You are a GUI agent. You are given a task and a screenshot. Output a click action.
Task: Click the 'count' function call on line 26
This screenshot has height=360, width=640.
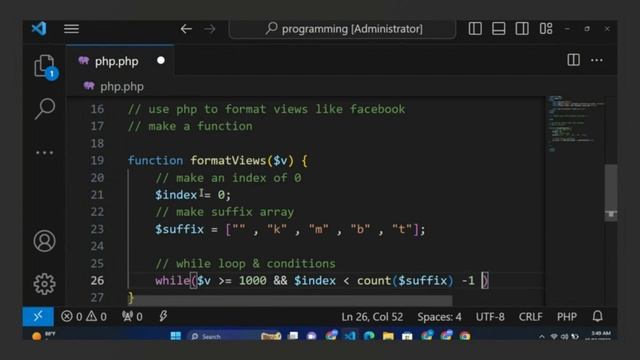[374, 280]
